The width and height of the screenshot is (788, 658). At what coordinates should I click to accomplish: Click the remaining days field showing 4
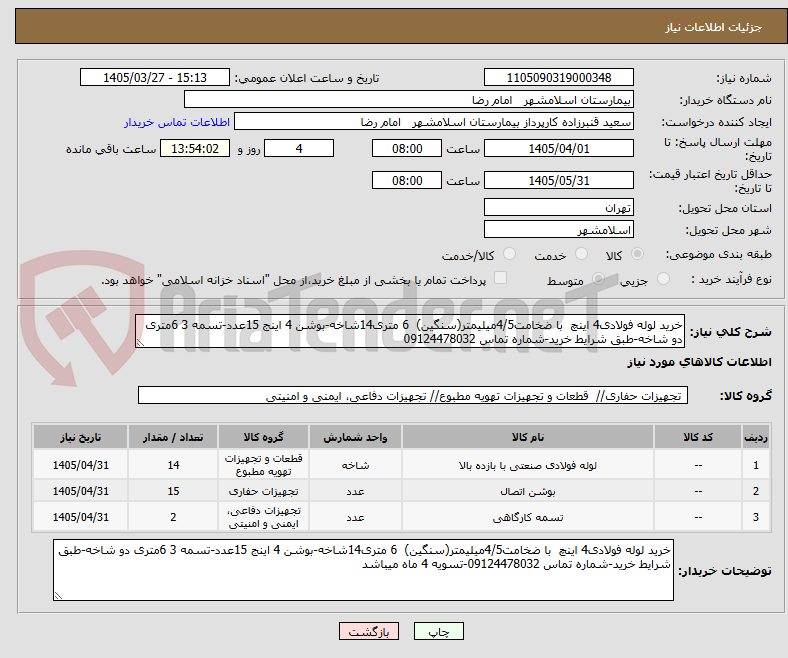pyautogui.click(x=299, y=148)
